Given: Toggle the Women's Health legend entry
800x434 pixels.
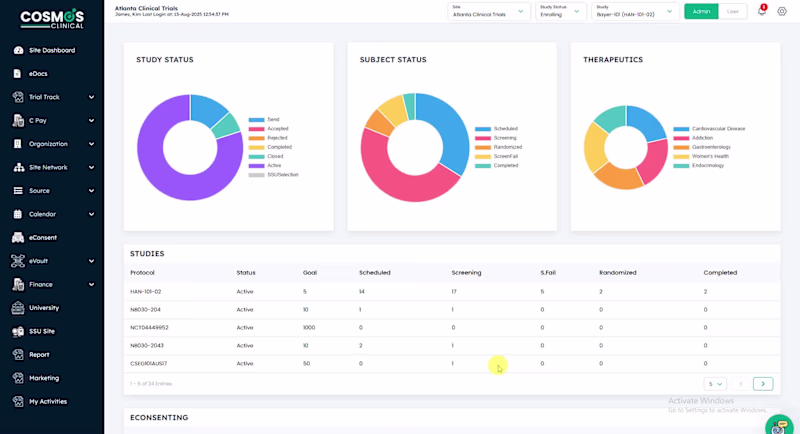Looking at the screenshot, I should (701, 156).
